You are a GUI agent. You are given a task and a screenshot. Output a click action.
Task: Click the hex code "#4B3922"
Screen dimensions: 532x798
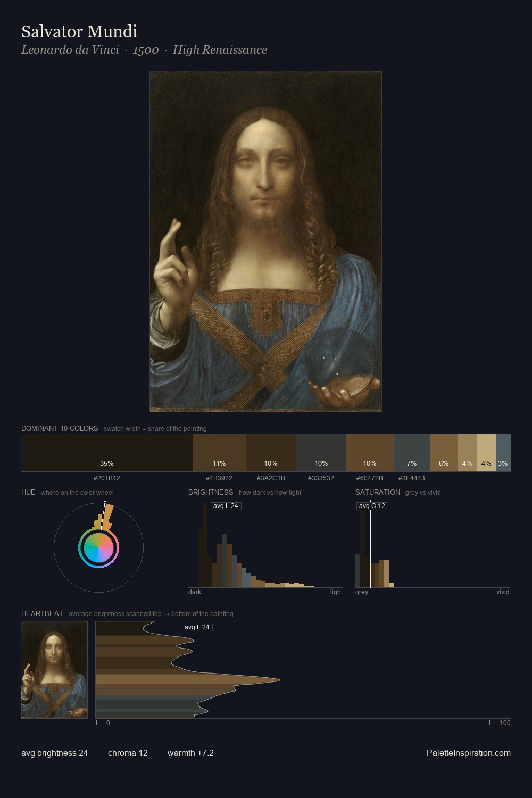pos(219,478)
